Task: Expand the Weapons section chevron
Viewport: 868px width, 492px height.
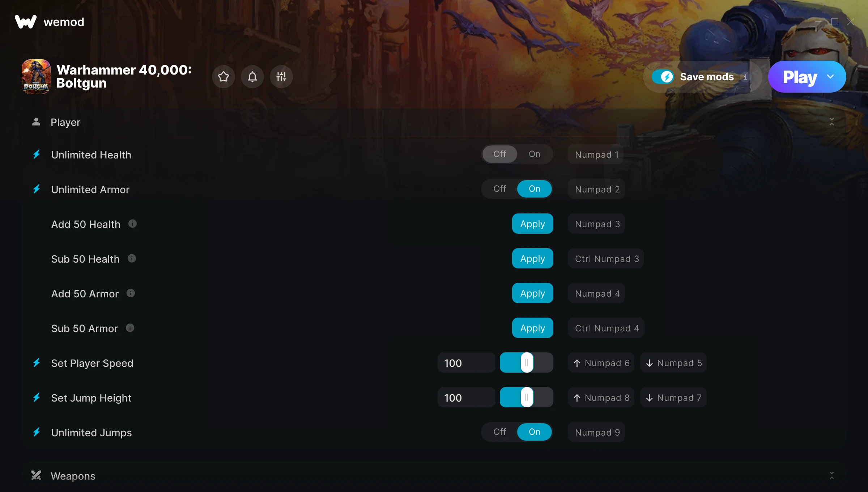Action: (831, 475)
